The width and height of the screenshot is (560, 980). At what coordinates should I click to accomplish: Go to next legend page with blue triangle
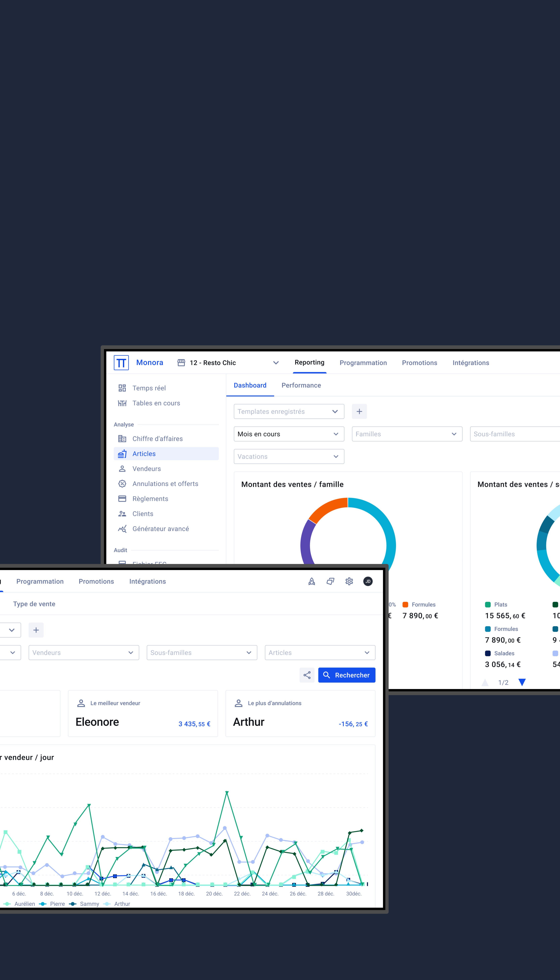(522, 682)
